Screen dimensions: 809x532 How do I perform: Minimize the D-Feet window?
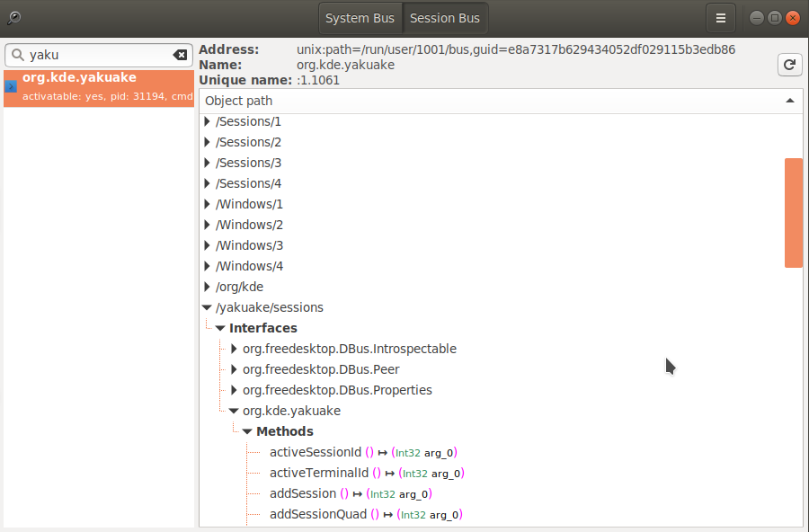[757, 18]
